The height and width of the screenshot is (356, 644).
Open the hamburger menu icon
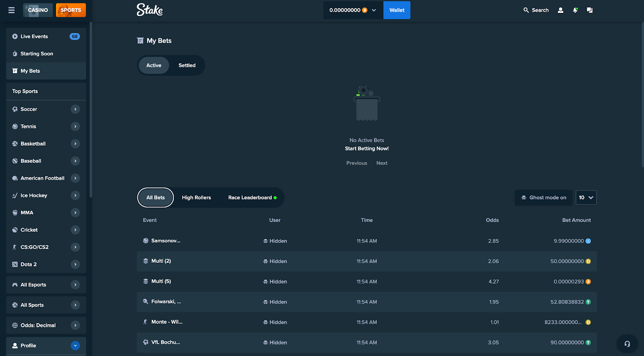[11, 10]
